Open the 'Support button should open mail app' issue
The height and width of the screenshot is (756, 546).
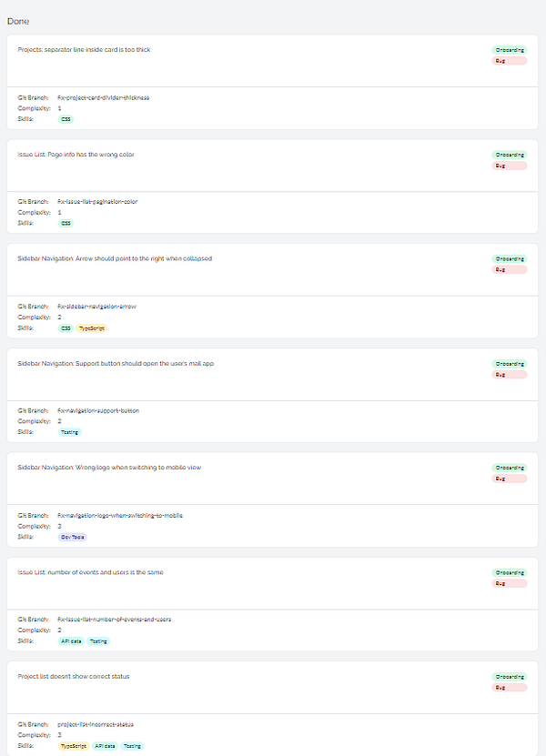coord(115,364)
